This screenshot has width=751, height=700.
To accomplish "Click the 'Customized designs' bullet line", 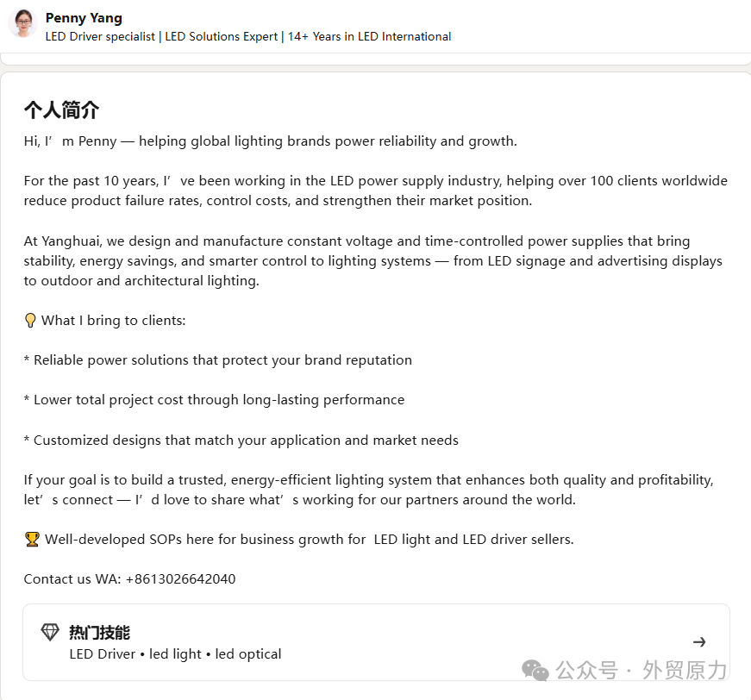I will point(241,441).
